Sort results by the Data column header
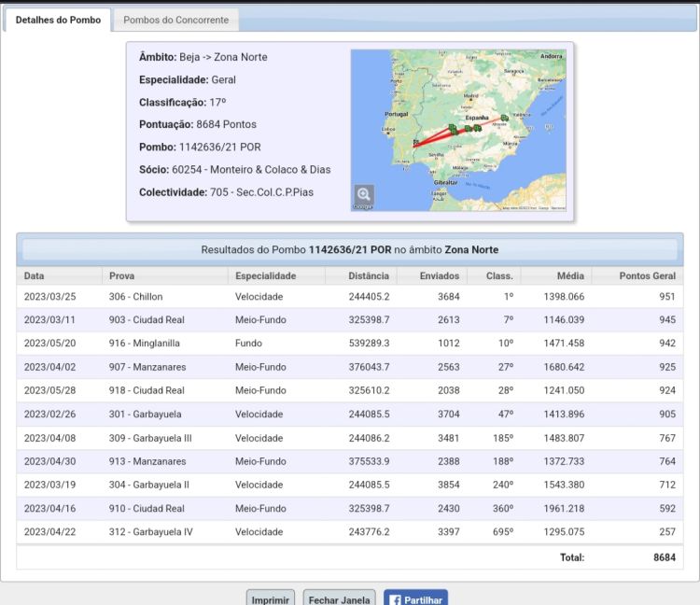Viewport: 700px width, 605px height. click(x=35, y=276)
